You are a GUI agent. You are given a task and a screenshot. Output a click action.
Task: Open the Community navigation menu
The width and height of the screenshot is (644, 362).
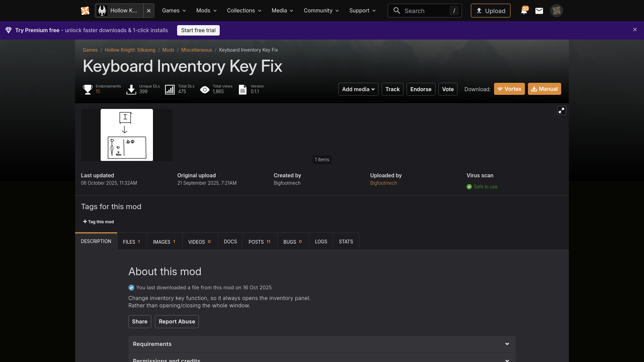(321, 11)
